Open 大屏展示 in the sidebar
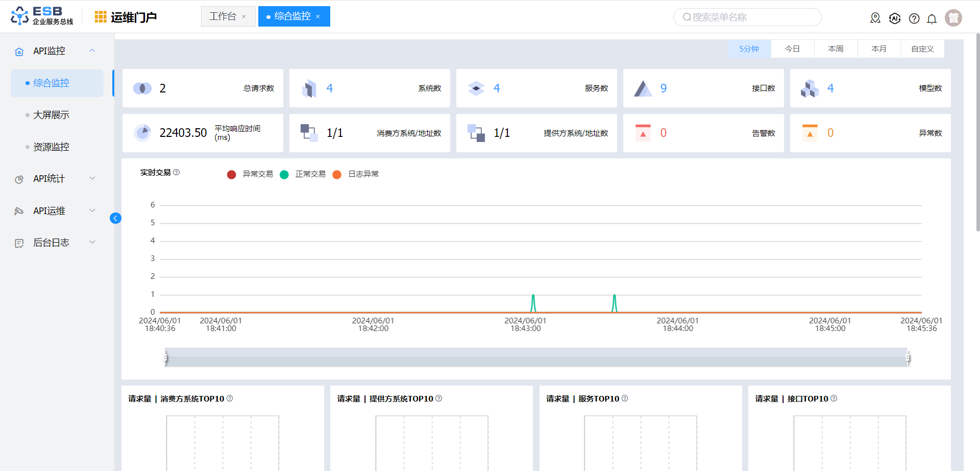980x471 pixels. point(51,115)
